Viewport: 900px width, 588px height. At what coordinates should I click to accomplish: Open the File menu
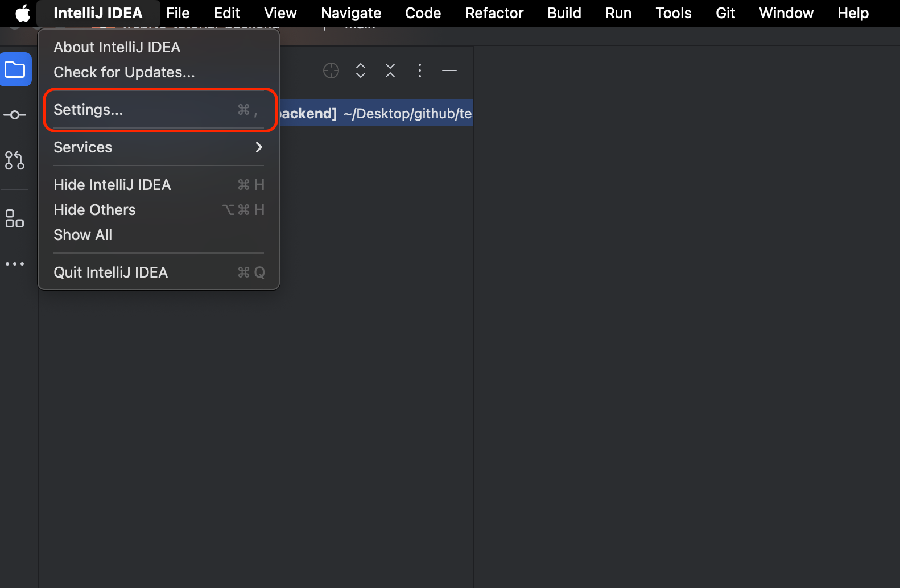(178, 13)
